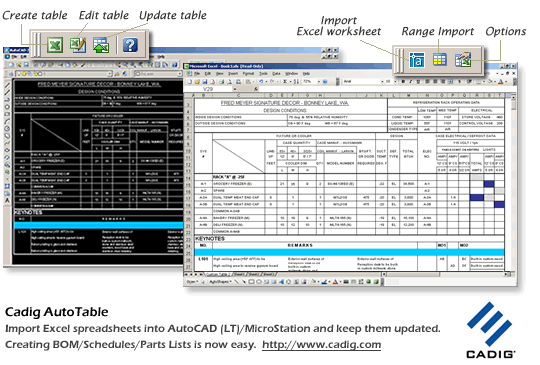Click the Excel vertical scrollbar up arrow

click(x=513, y=97)
